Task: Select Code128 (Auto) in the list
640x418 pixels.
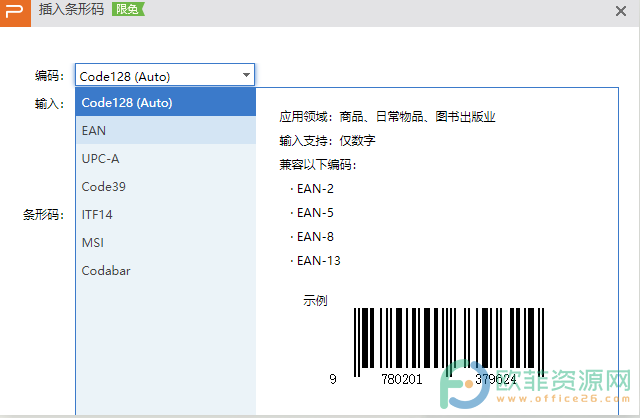Action: 166,102
